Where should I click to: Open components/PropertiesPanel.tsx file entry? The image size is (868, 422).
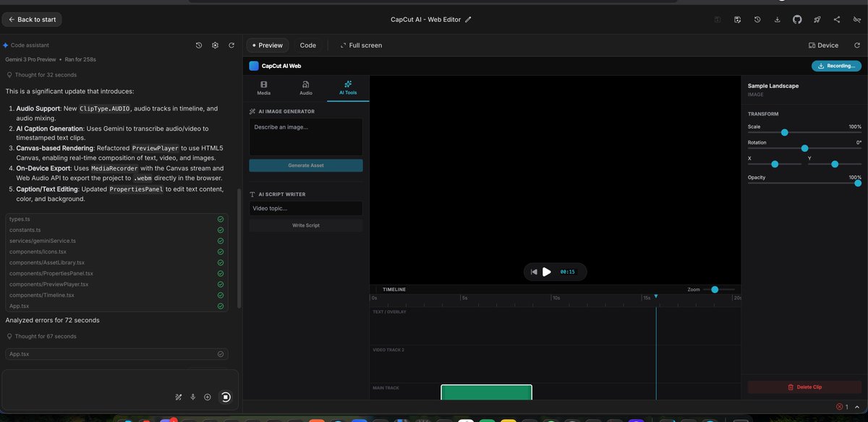[x=116, y=273]
